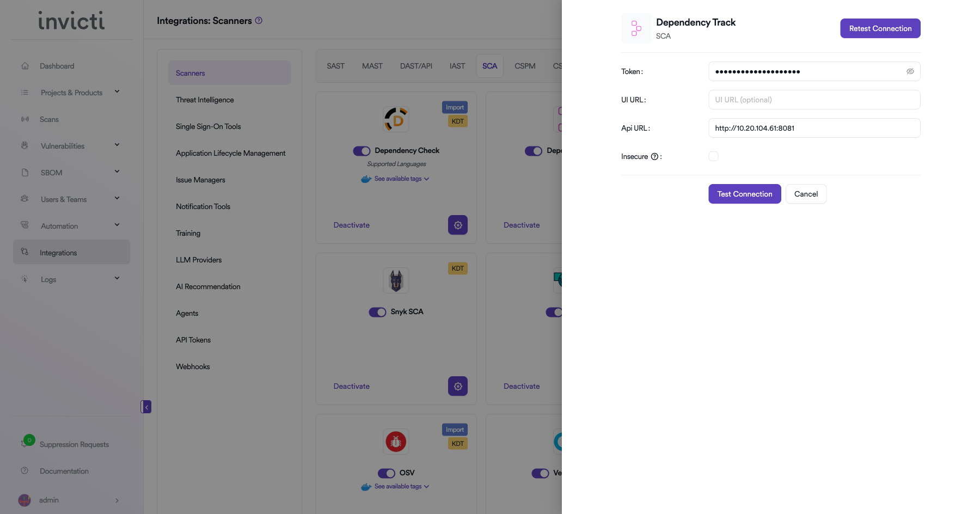980x514 pixels.
Task: Click the OSV bug logo
Action: tap(396, 442)
